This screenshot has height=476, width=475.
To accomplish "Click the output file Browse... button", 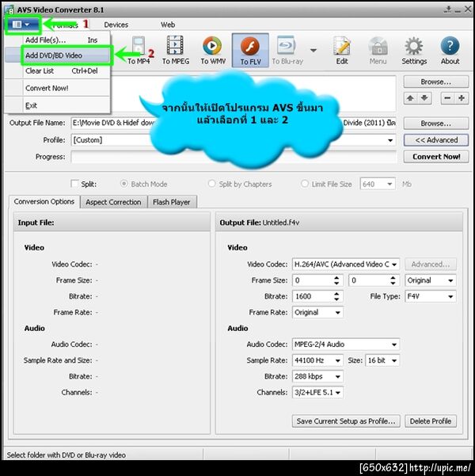I will (x=436, y=124).
